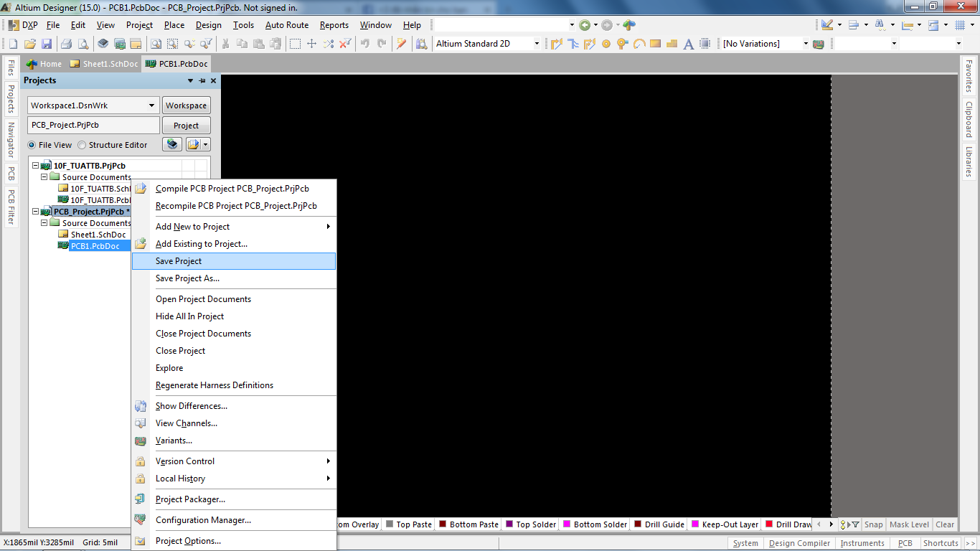Open the library browse binoculars icon
Viewport: 980px width, 551px height.
421,44
